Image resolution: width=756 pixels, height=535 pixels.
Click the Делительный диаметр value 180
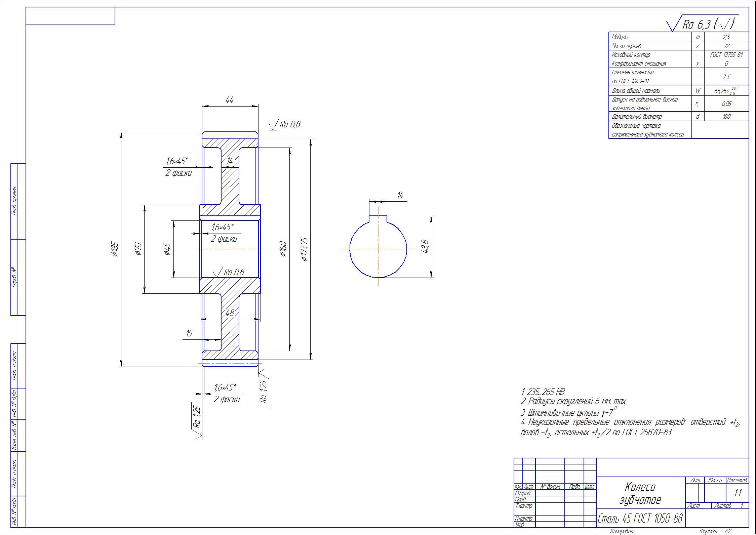coord(726,117)
